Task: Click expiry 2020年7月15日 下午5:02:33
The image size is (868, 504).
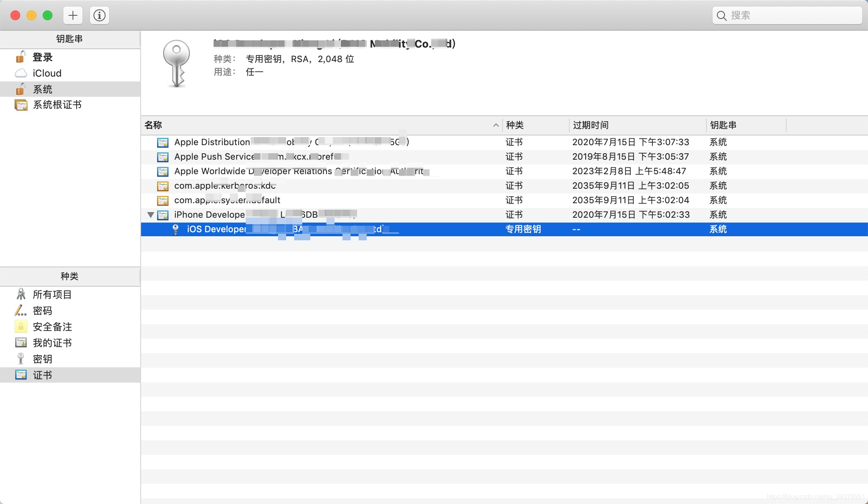Action: [x=631, y=215]
